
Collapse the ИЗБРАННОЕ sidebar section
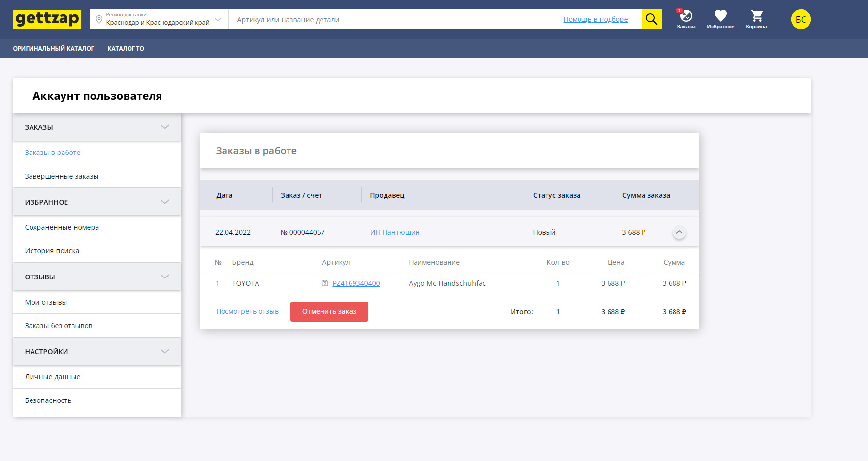97,202
